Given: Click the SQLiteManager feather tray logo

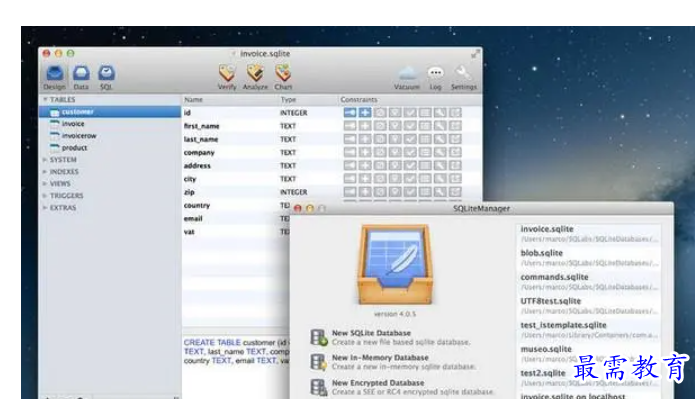Looking at the screenshot, I should [395, 264].
